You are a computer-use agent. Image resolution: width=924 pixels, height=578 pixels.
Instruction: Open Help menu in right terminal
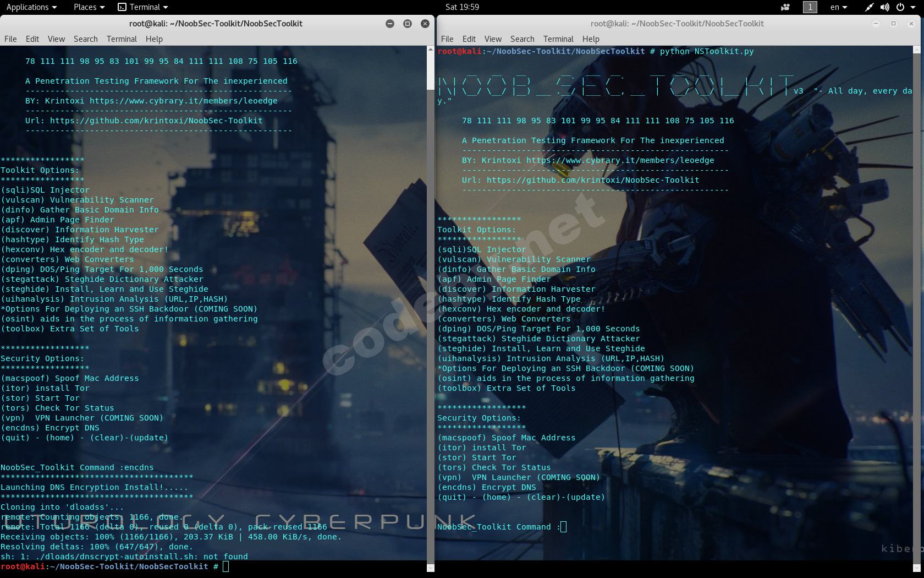point(591,39)
